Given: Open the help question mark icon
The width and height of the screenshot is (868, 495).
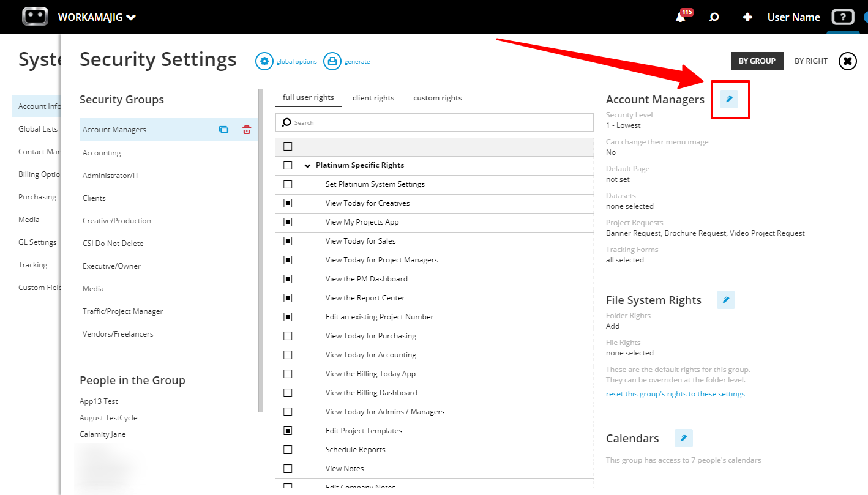Looking at the screenshot, I should coord(843,17).
